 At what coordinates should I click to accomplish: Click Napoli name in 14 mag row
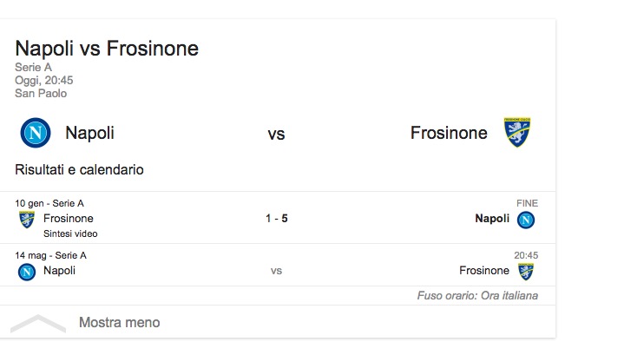click(x=59, y=271)
